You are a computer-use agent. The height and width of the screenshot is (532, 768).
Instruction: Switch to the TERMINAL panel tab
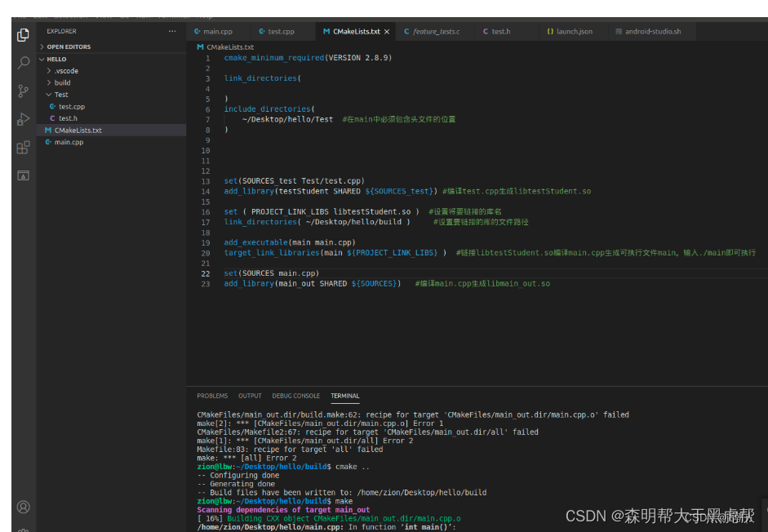[344, 396]
